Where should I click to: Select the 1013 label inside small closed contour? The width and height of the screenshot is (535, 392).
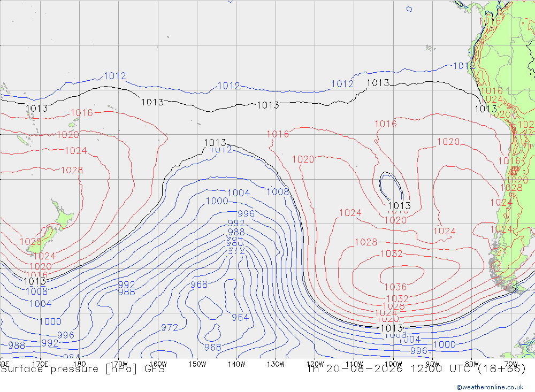[x=400, y=206]
